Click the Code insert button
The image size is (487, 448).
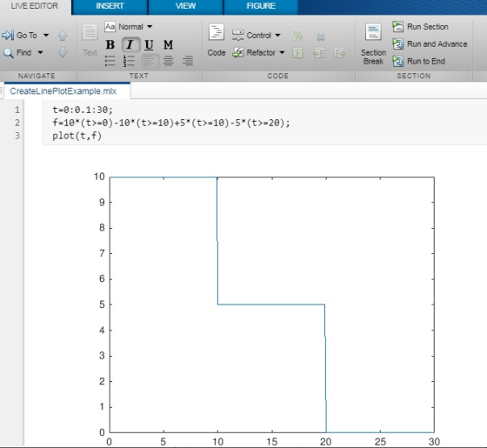pyautogui.click(x=217, y=40)
